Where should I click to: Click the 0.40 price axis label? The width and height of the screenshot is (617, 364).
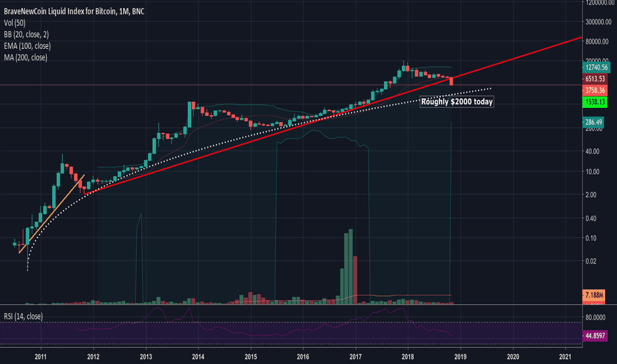click(x=591, y=218)
